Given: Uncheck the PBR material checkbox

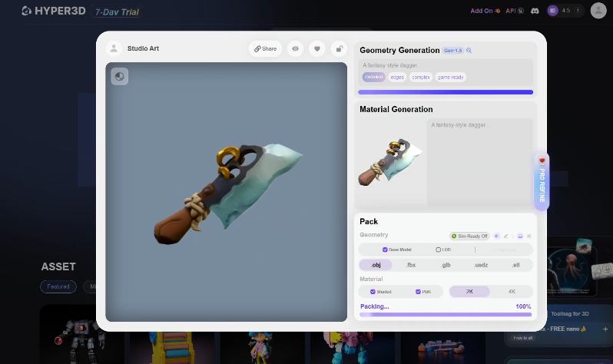Looking at the screenshot, I should pyautogui.click(x=418, y=292).
